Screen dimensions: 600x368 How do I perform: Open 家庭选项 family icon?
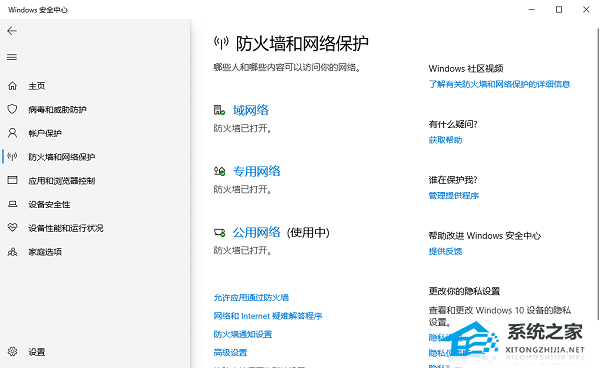12,252
